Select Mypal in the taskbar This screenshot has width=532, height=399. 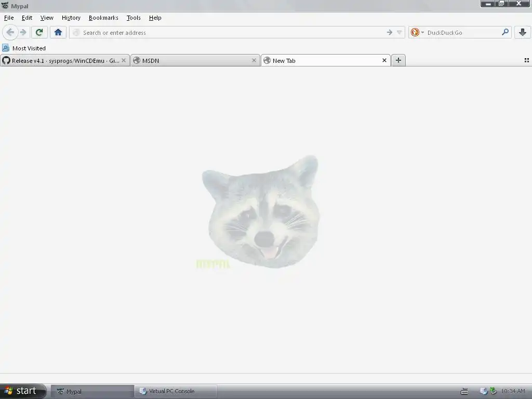(x=92, y=392)
